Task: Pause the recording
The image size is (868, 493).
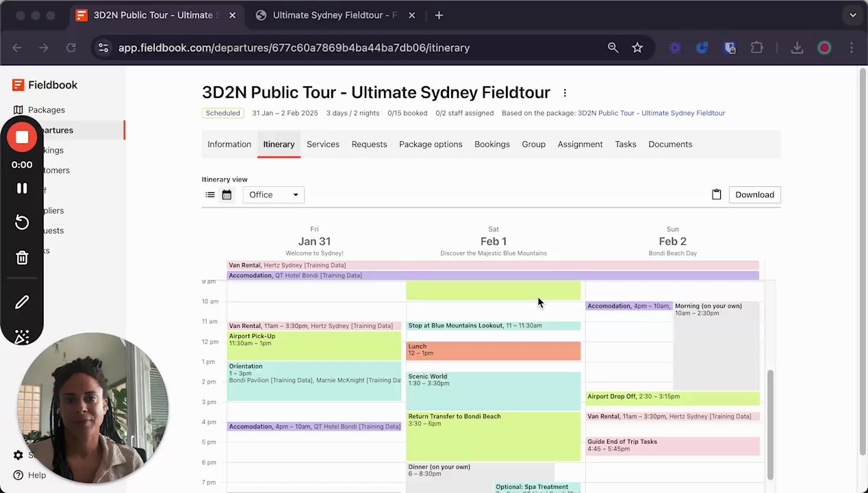Action: pos(22,188)
